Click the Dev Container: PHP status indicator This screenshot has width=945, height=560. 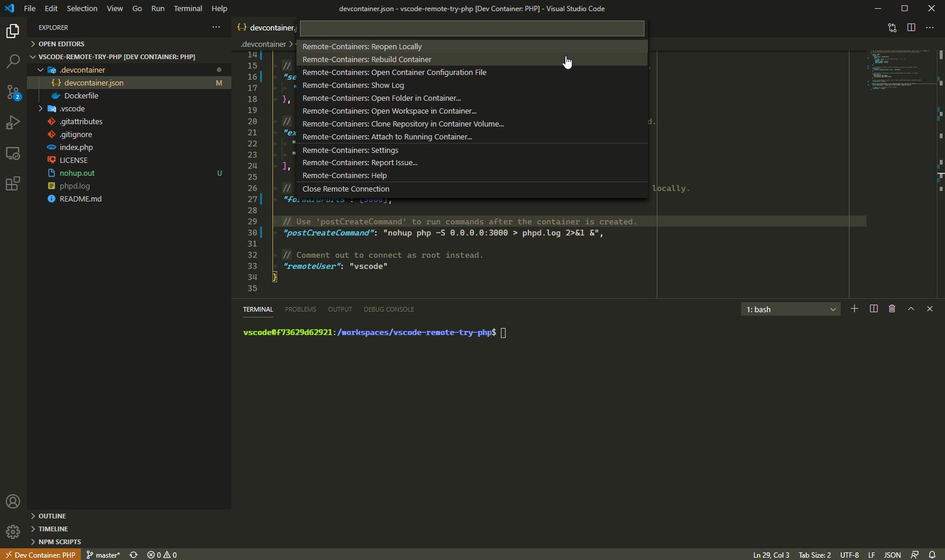[40, 555]
